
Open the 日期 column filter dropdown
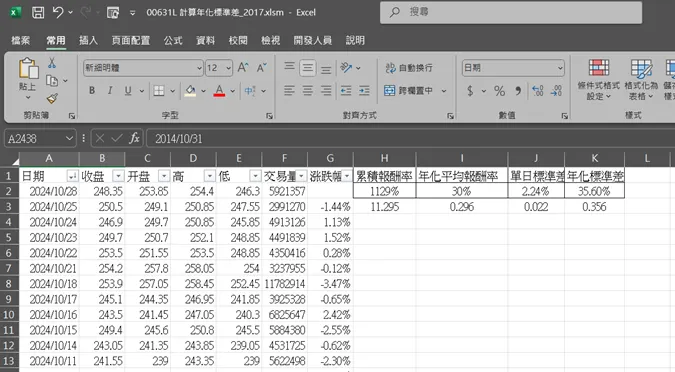point(72,176)
